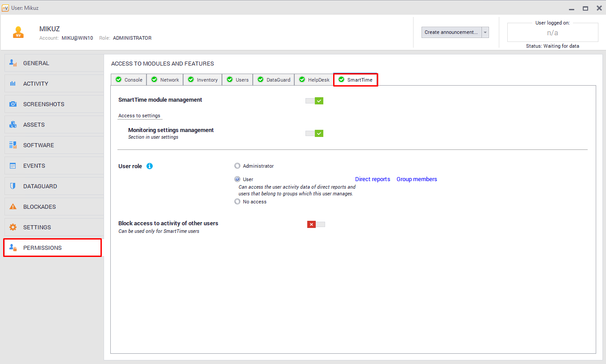Screen dimensions: 606x364
Task: Select the Administrator user role radio button
Action: (237, 166)
